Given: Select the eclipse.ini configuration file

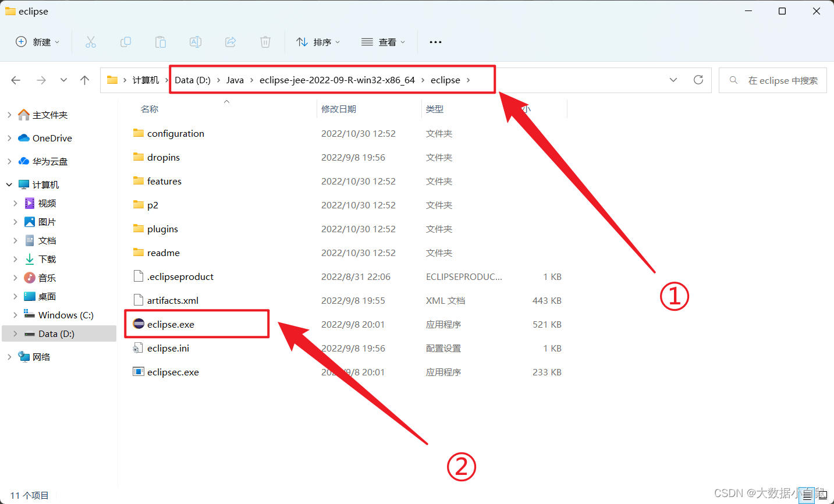Looking at the screenshot, I should point(168,348).
